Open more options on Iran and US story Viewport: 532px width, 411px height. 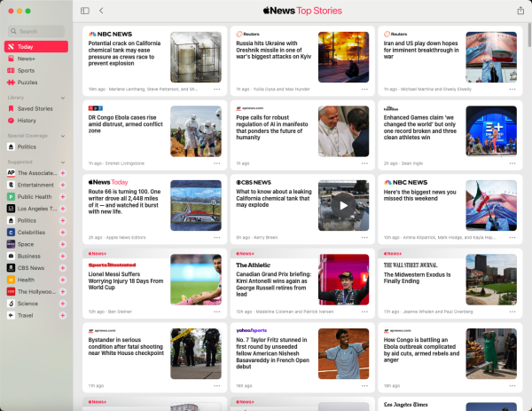click(512, 90)
